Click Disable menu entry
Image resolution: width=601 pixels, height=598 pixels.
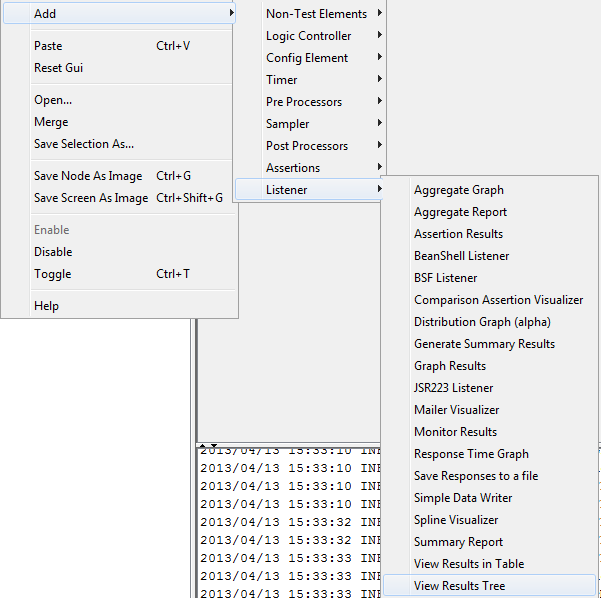53,252
